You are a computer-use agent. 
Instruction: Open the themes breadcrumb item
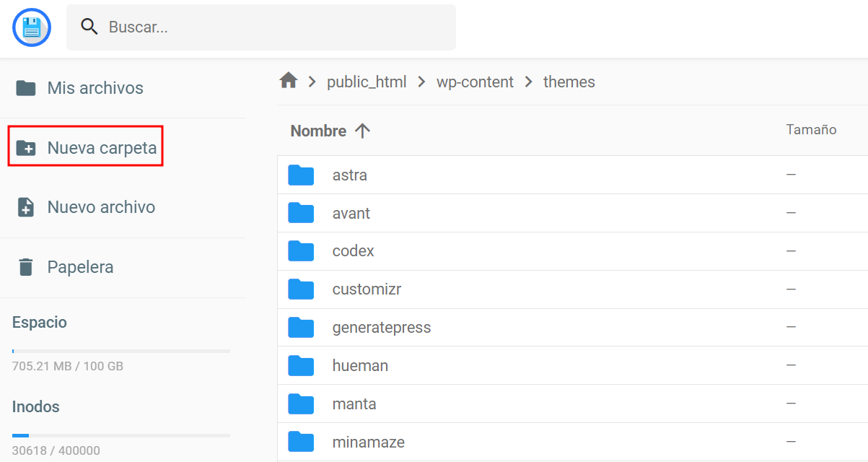569,82
